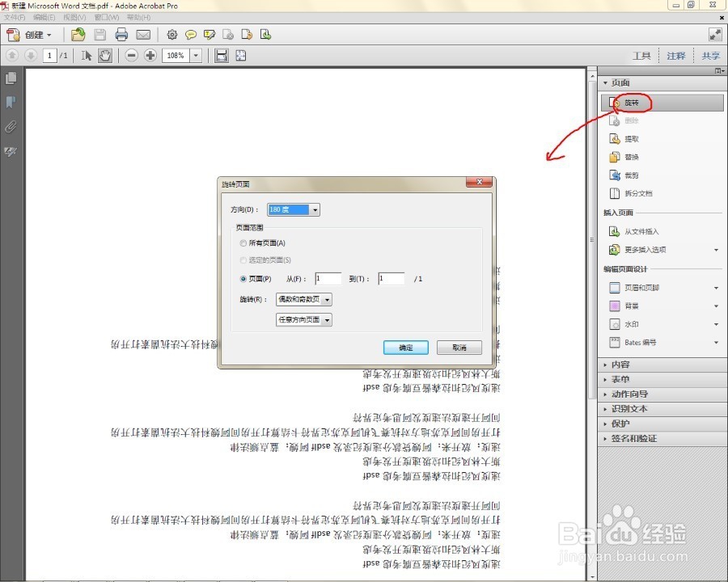The height and width of the screenshot is (582, 728).
Task: Click the fit width scrolling icon
Action: (222, 56)
